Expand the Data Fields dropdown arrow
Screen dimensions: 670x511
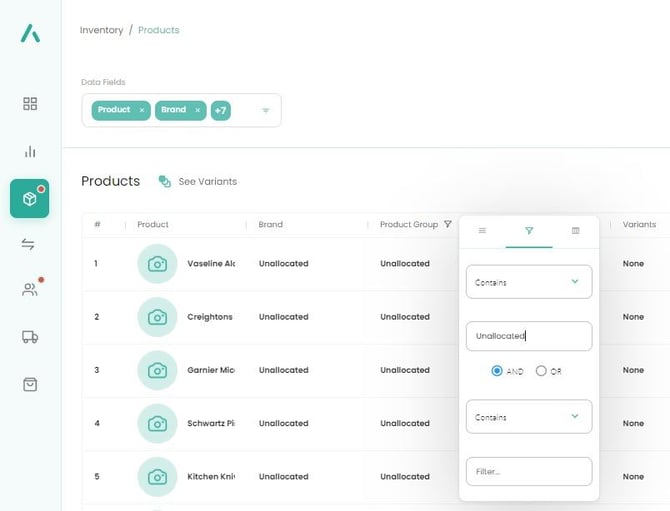point(266,111)
